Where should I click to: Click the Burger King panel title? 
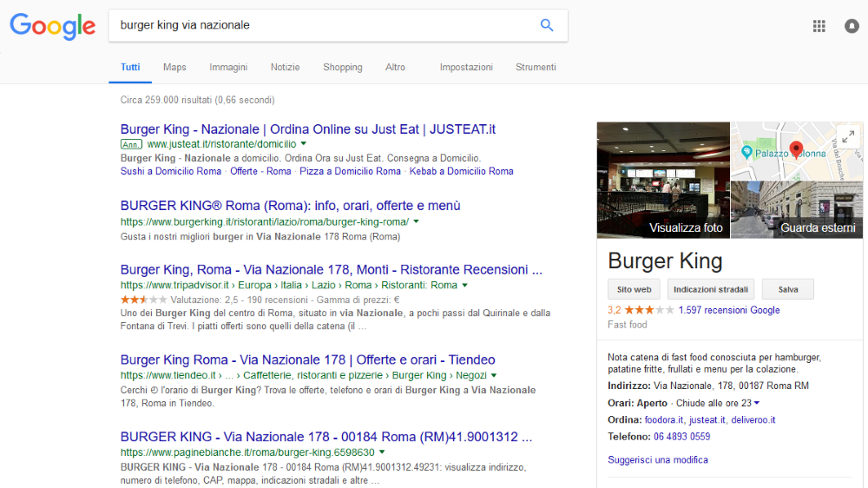click(665, 260)
